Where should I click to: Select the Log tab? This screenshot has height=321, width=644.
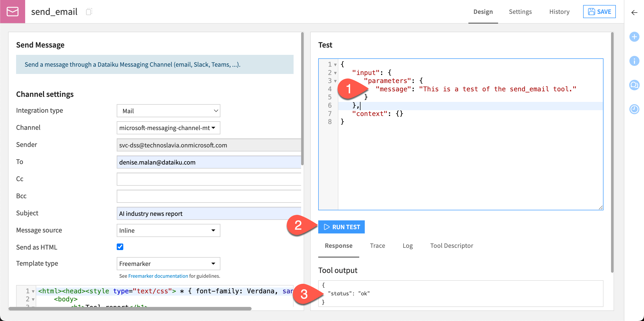[x=408, y=246]
